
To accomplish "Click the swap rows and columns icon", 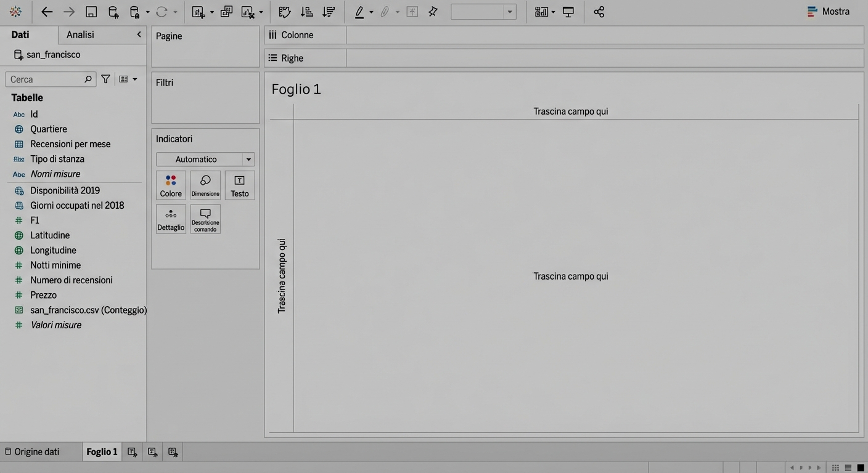I will tap(284, 12).
